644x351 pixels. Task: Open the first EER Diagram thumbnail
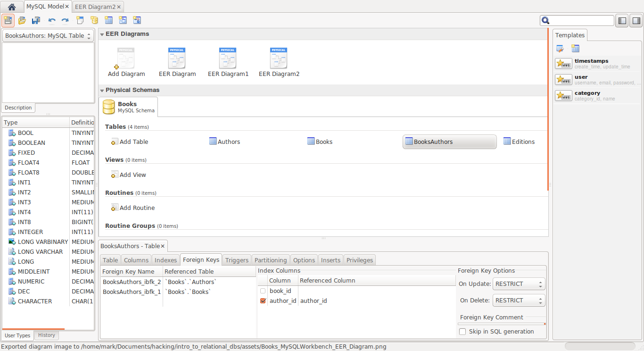(x=177, y=62)
